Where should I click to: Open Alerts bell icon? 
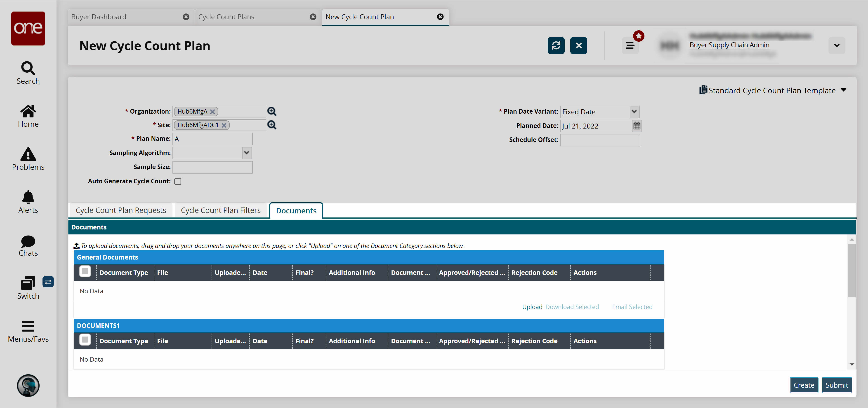(x=28, y=202)
